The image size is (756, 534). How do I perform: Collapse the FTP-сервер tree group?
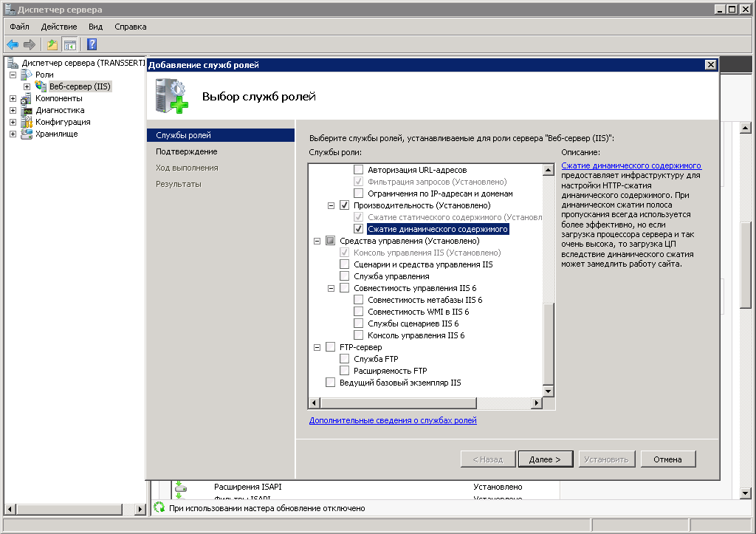(317, 347)
